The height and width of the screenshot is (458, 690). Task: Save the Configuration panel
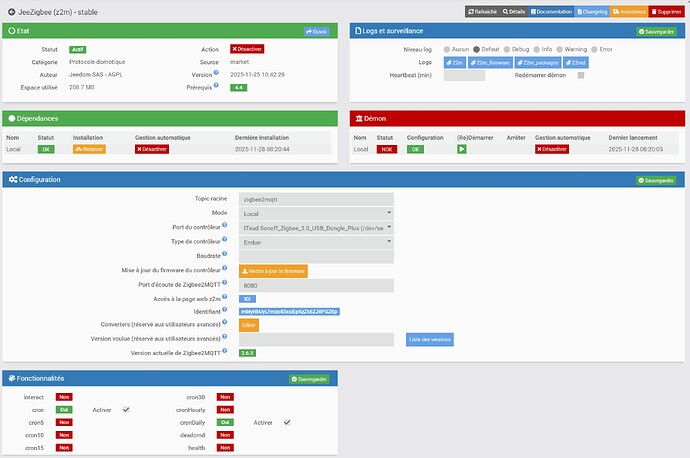656,180
